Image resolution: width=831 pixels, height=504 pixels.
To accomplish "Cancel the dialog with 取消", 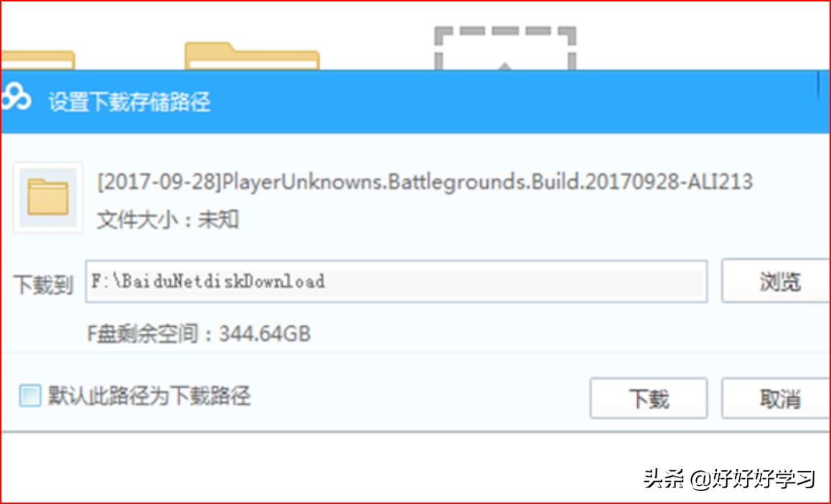I will click(776, 398).
